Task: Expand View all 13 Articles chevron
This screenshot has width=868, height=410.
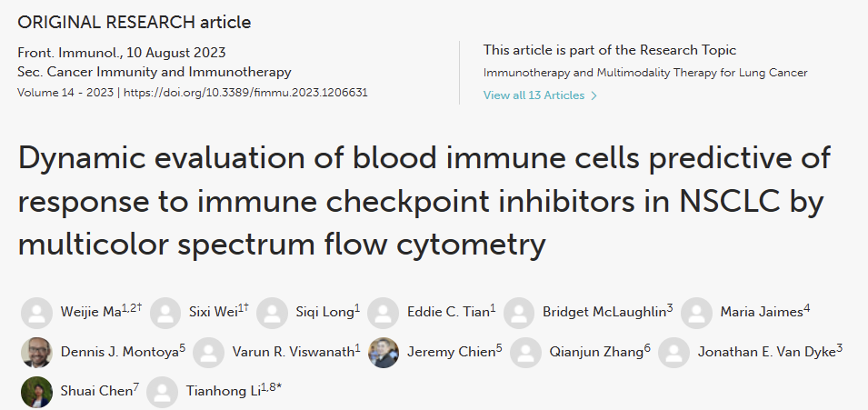Action: tap(594, 95)
